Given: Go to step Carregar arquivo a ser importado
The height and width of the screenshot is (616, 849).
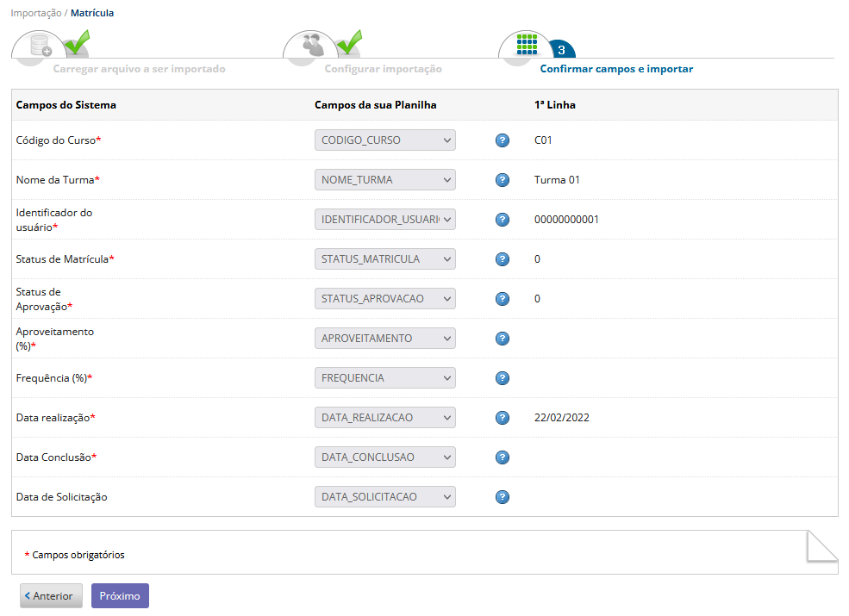Looking at the screenshot, I should 139,69.
